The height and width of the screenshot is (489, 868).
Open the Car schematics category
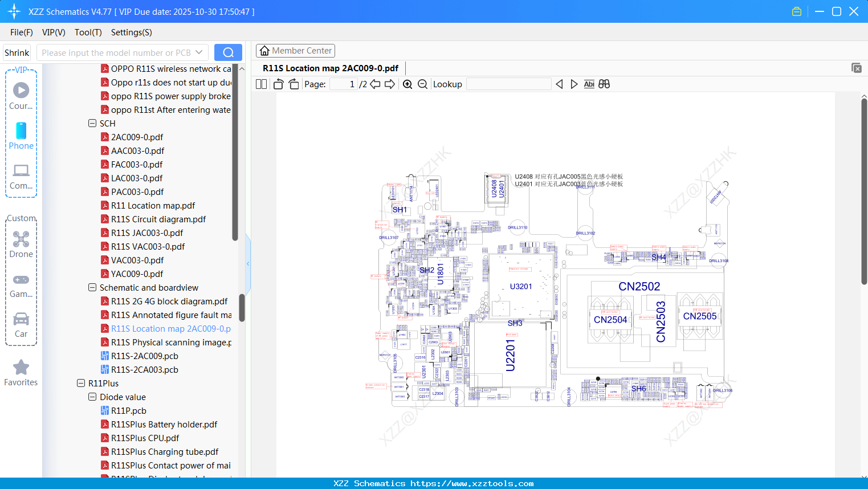click(21, 324)
